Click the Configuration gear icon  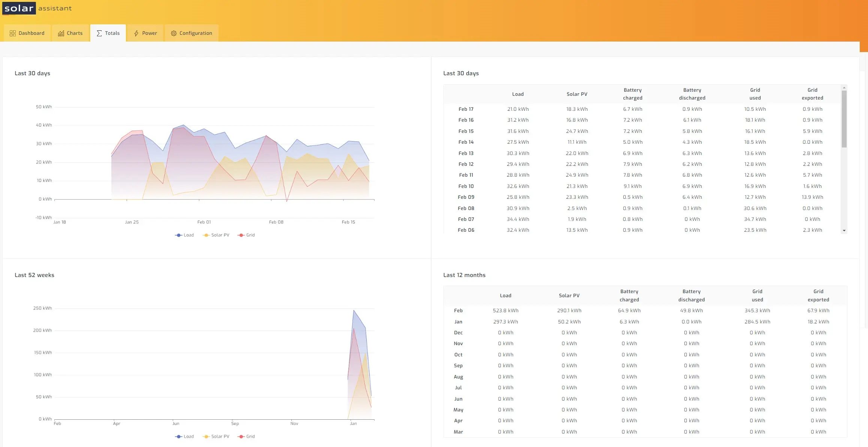174,33
